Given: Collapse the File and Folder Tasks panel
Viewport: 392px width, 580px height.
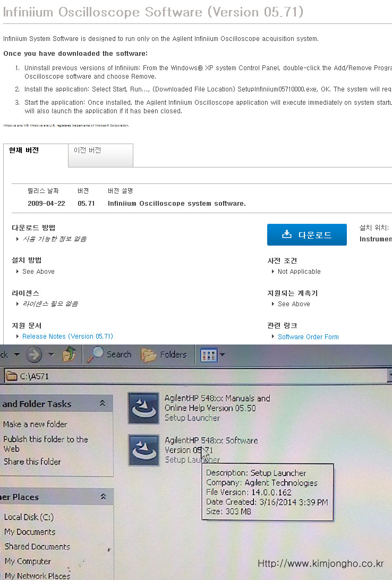Looking at the screenshot, I should [102, 404].
